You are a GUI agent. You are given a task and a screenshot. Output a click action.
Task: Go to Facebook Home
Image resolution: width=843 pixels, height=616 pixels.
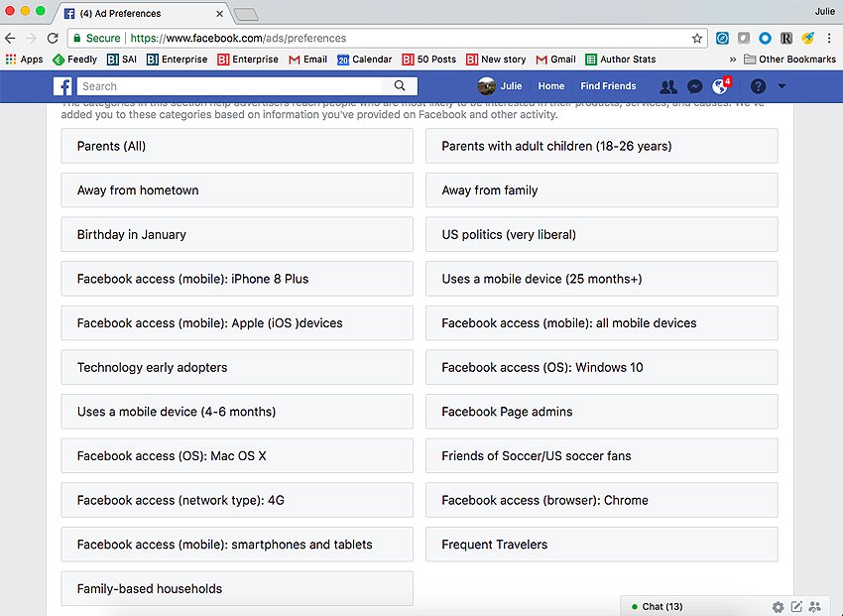pyautogui.click(x=551, y=86)
